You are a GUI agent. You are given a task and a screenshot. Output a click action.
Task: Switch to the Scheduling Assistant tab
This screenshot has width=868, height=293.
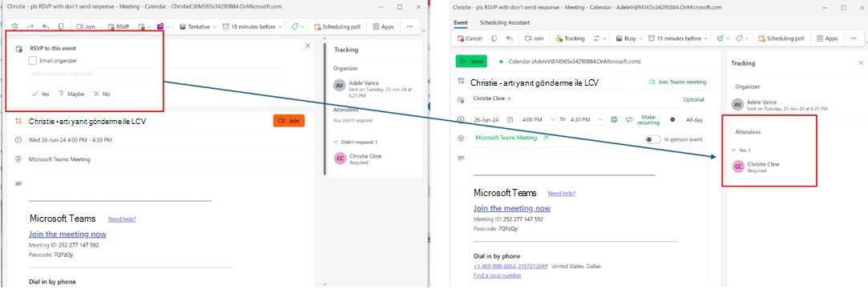[504, 22]
